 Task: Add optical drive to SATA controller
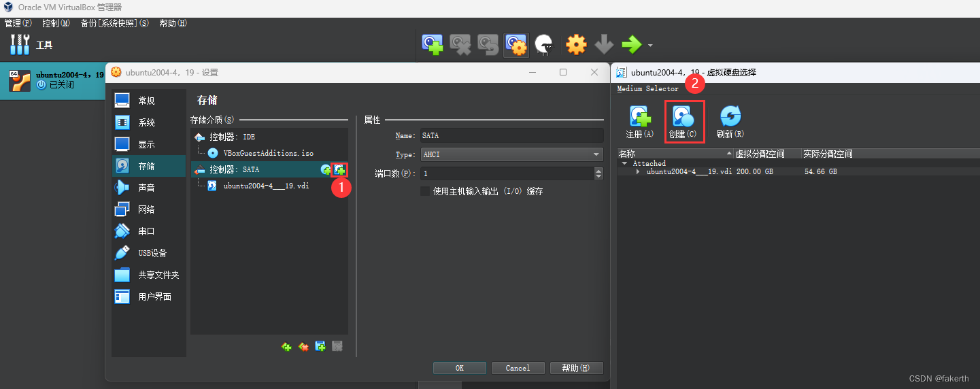tap(326, 169)
